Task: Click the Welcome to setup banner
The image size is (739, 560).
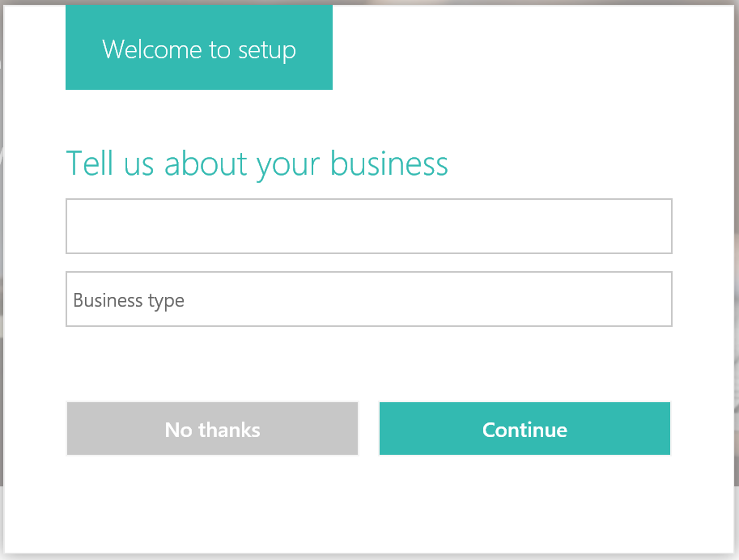Action: 199,50
